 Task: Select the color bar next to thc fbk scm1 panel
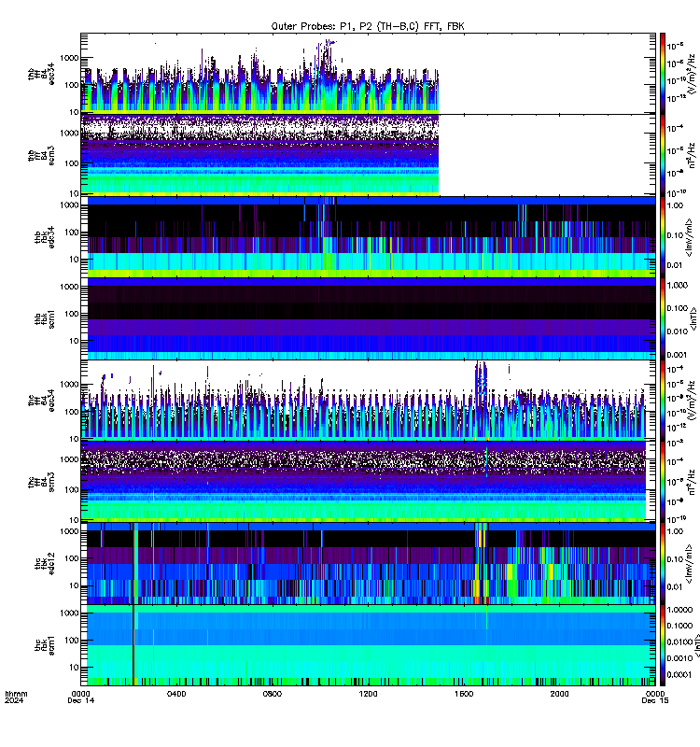tap(663, 645)
